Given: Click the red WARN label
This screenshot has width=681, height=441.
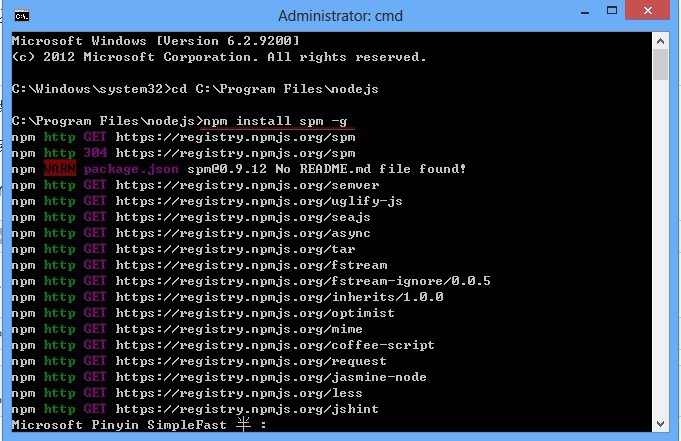Looking at the screenshot, I should coord(60,169).
